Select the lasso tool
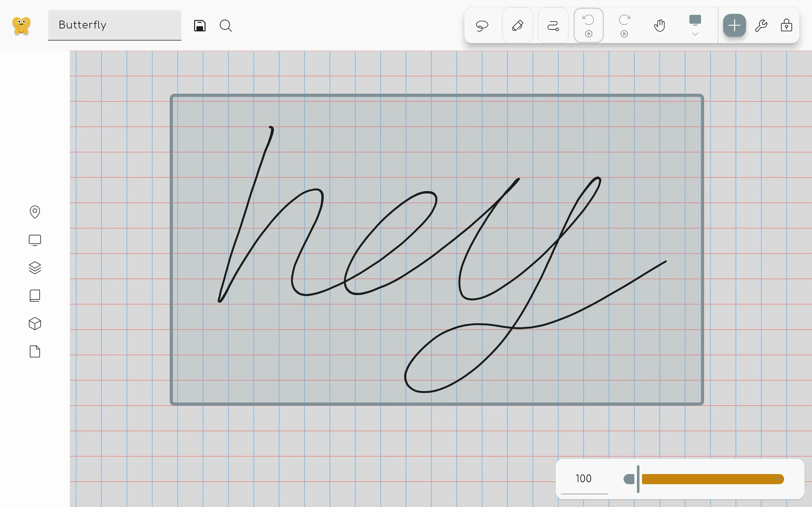The height and width of the screenshot is (507, 812). point(482,25)
